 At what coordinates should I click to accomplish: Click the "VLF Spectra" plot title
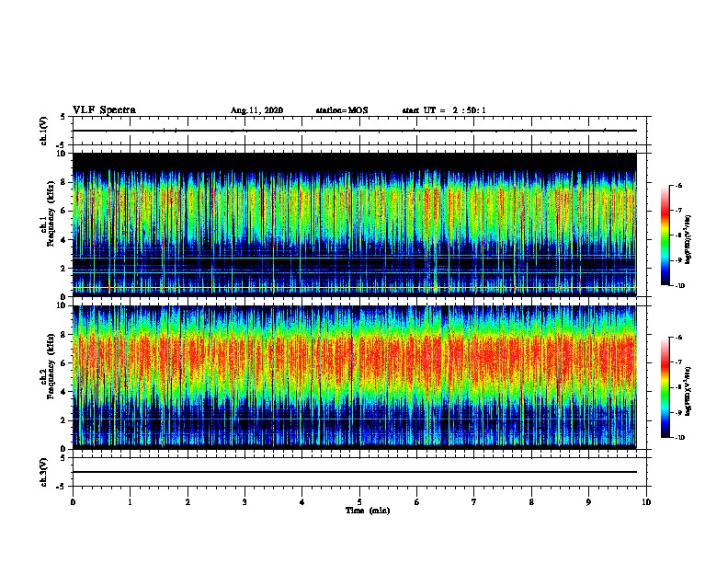[x=104, y=110]
